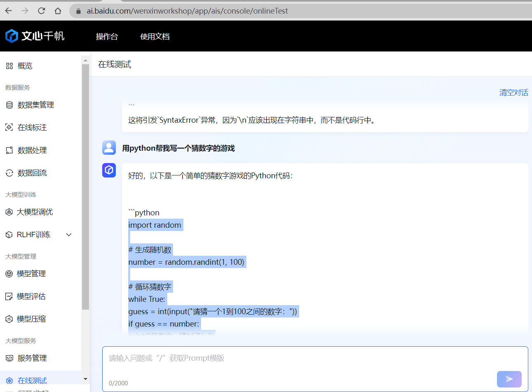The image size is (532, 392).
Task: Click the sidebar vertical scrollbar thumb
Action: coord(85,187)
